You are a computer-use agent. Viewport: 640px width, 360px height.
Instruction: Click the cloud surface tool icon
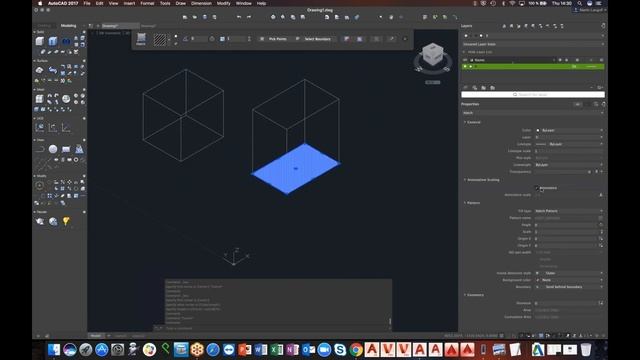click(x=40, y=70)
